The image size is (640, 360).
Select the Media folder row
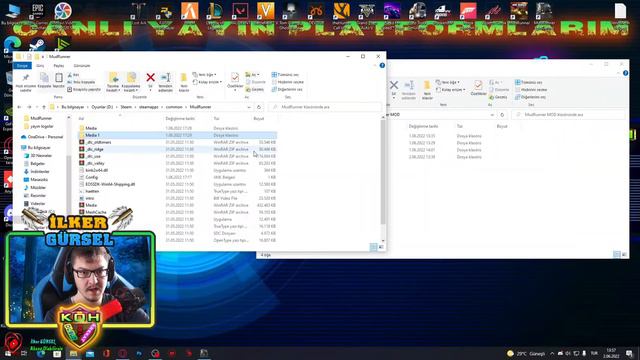(178, 128)
